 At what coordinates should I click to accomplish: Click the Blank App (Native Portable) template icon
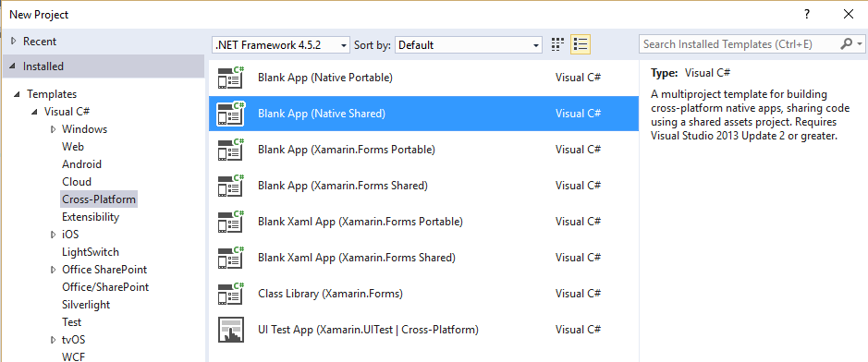point(232,78)
